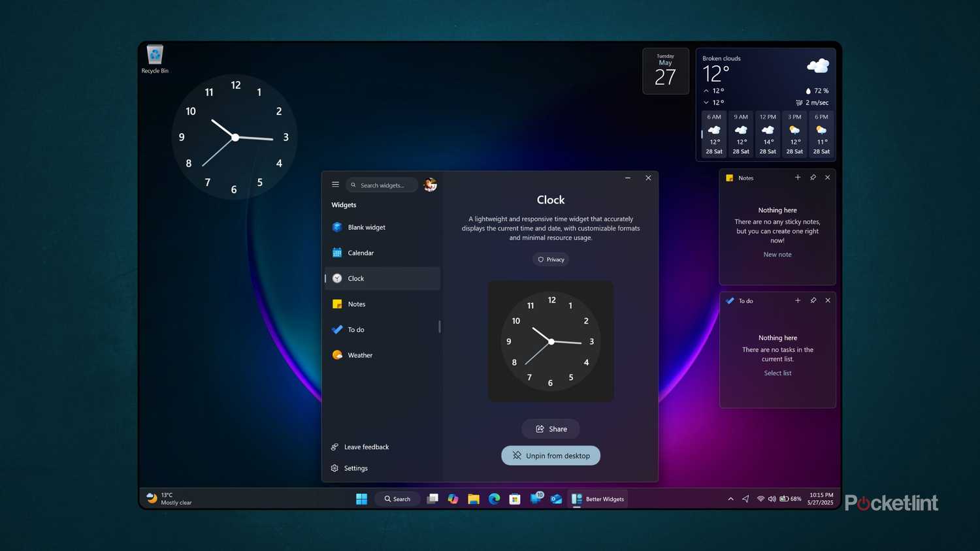Open the user avatar account menu
Image resolution: width=980 pixels, height=551 pixels.
(x=429, y=185)
